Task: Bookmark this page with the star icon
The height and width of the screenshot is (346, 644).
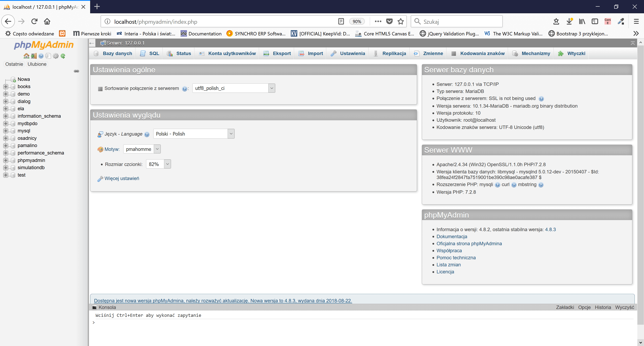Action: (400, 22)
